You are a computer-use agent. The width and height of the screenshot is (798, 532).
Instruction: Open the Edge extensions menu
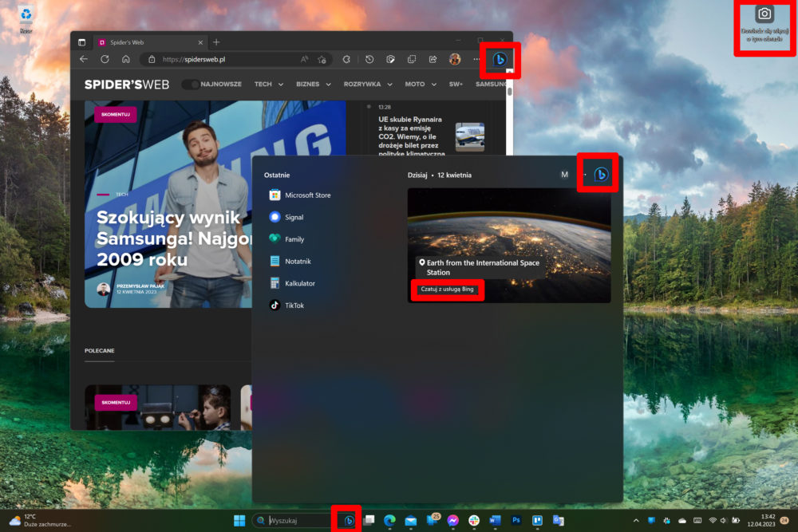tap(346, 60)
